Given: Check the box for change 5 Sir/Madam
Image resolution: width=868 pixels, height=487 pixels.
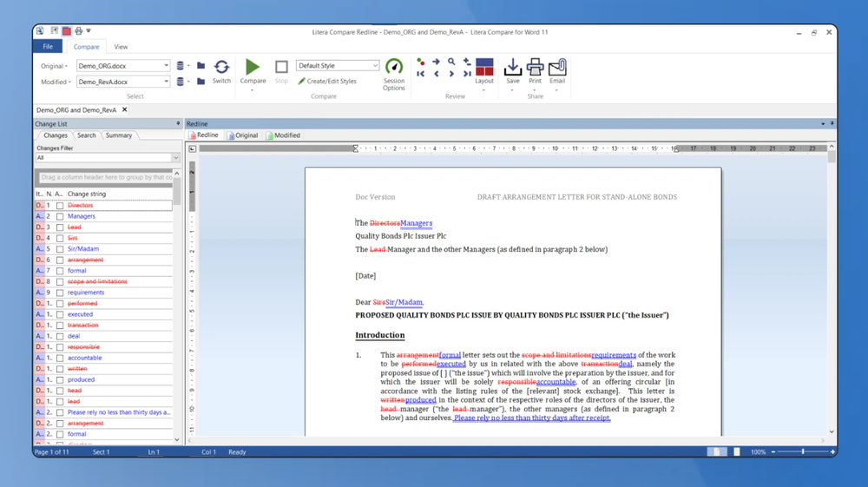Looking at the screenshot, I should [x=60, y=249].
